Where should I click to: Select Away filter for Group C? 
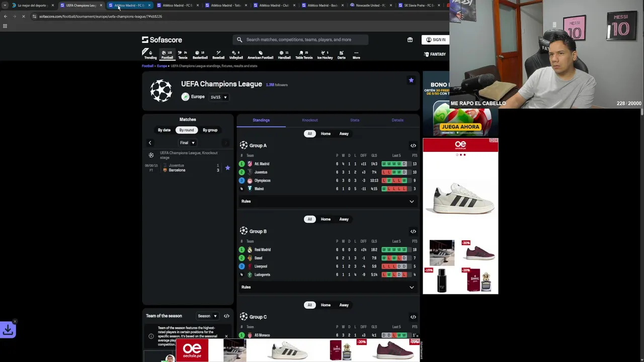(x=344, y=305)
